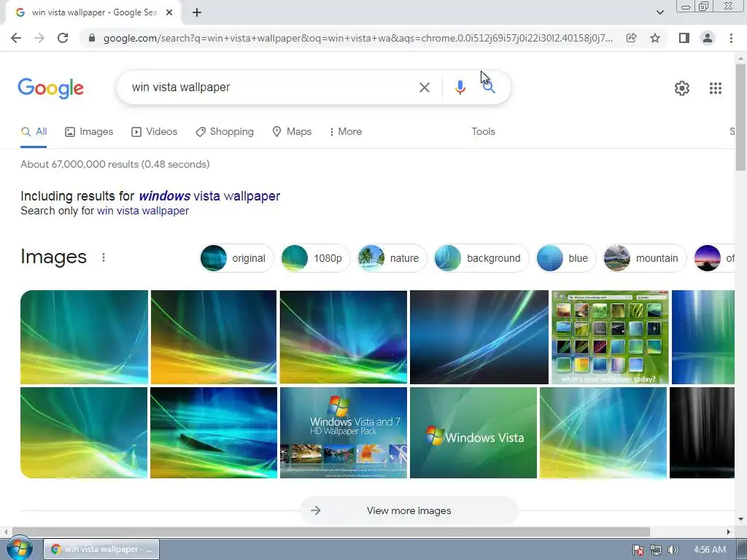Image resolution: width=747 pixels, height=560 pixels.
Task: Click the Show desktop strip on taskbar
Action: click(742, 549)
